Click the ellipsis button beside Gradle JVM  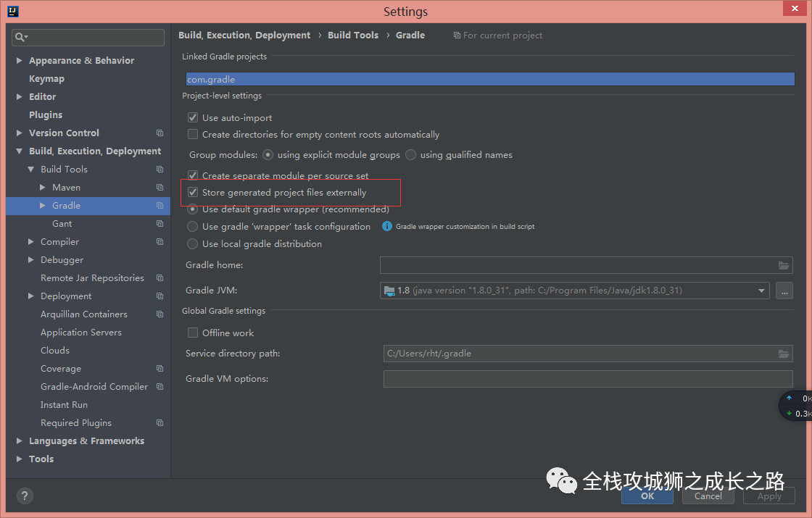tap(784, 291)
